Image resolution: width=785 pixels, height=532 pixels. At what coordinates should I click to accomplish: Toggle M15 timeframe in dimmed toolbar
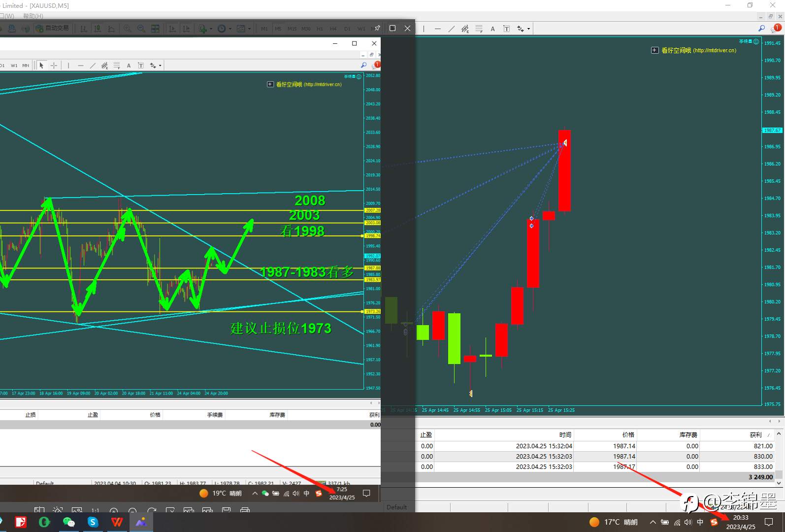click(x=292, y=29)
